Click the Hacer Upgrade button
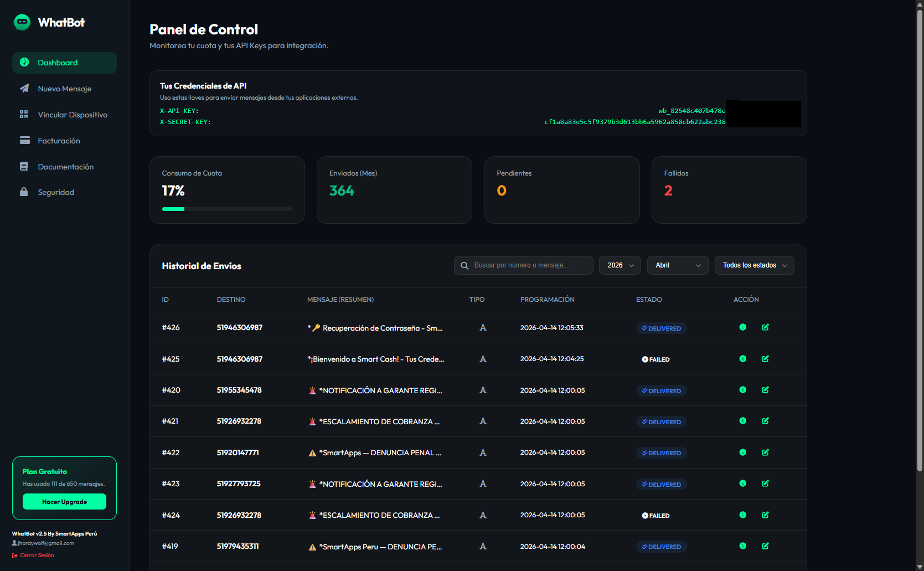The image size is (924, 571). point(64,502)
